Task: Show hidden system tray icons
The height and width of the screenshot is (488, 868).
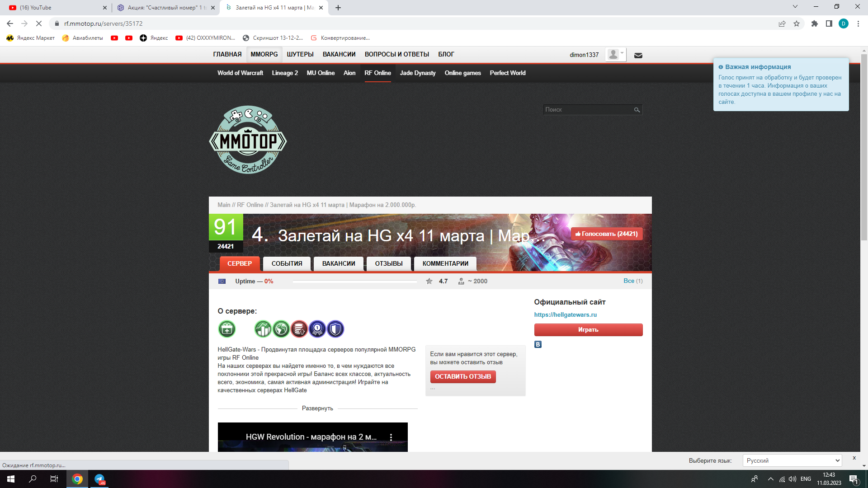Action: (x=771, y=479)
